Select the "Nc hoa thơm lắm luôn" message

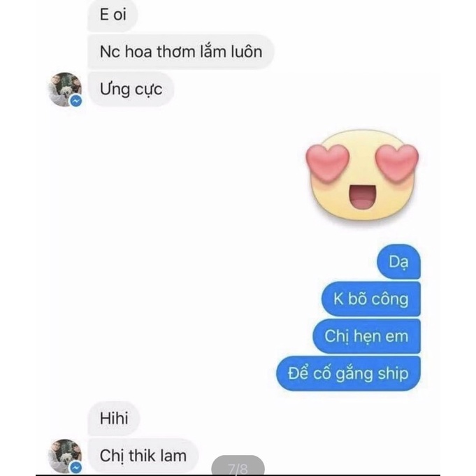pos(181,52)
